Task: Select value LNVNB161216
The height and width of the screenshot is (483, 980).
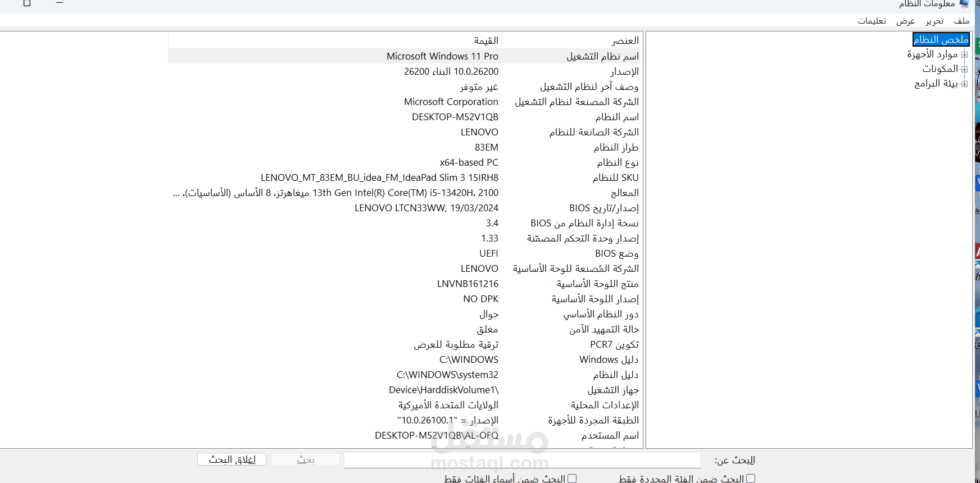Action: (x=468, y=284)
